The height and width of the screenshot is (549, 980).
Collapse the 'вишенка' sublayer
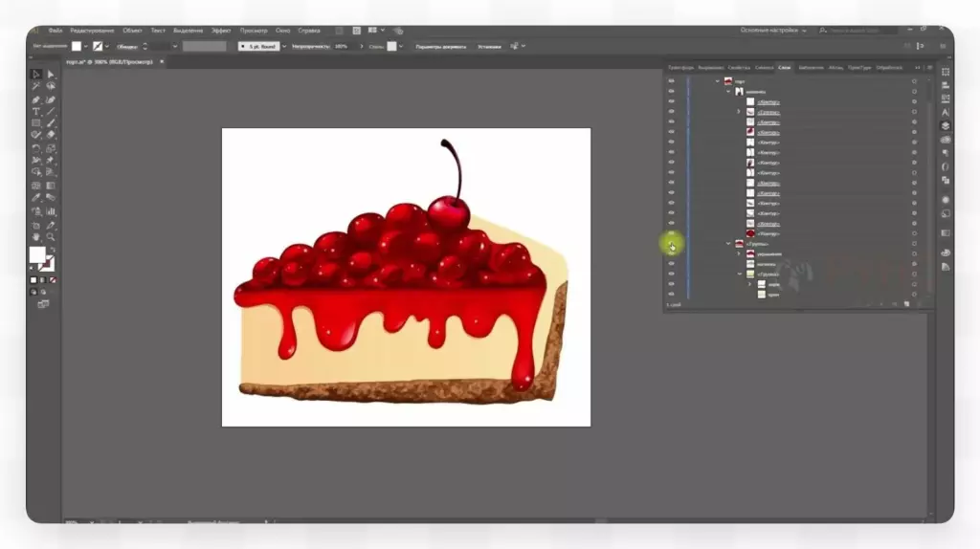[728, 91]
